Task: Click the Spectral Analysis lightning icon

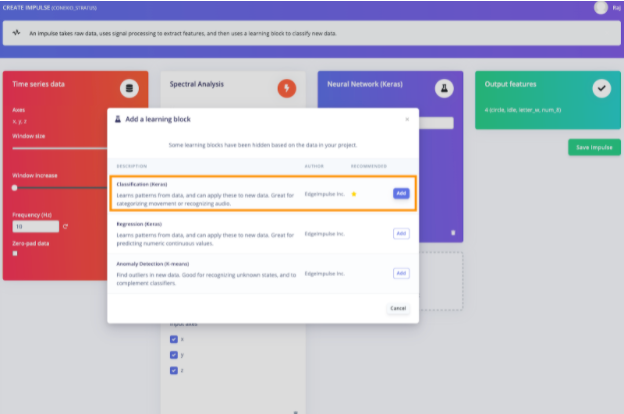Action: click(x=286, y=88)
